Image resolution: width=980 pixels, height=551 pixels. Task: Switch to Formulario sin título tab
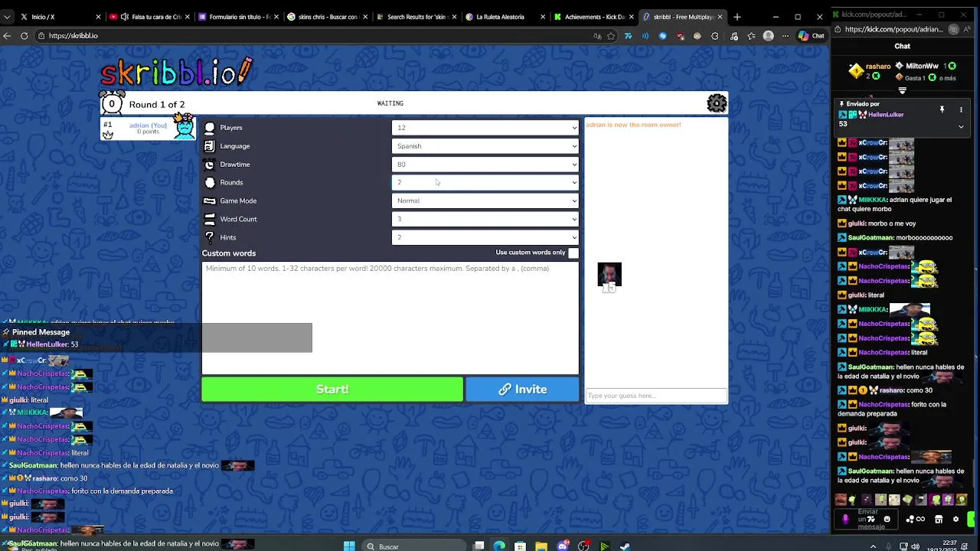(x=240, y=16)
